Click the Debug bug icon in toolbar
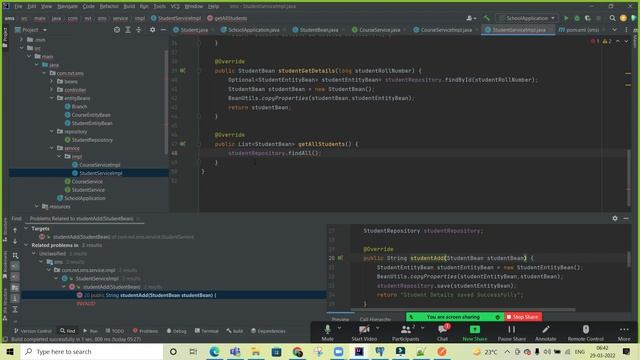 point(577,18)
